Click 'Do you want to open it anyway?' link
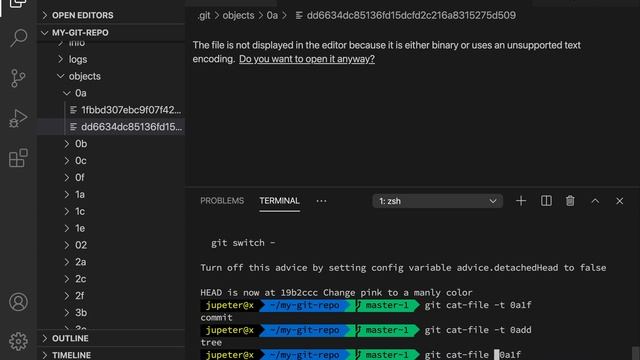This screenshot has height=360, width=640. point(307,59)
